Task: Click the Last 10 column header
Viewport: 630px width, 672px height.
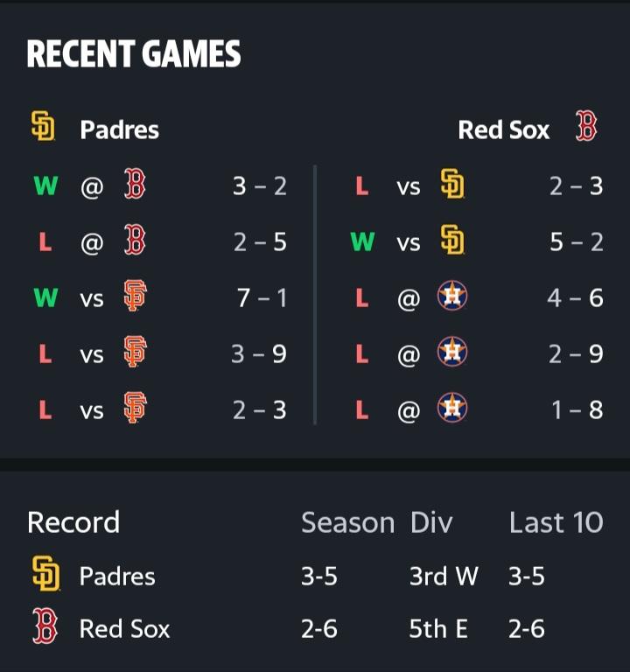Action: click(556, 522)
